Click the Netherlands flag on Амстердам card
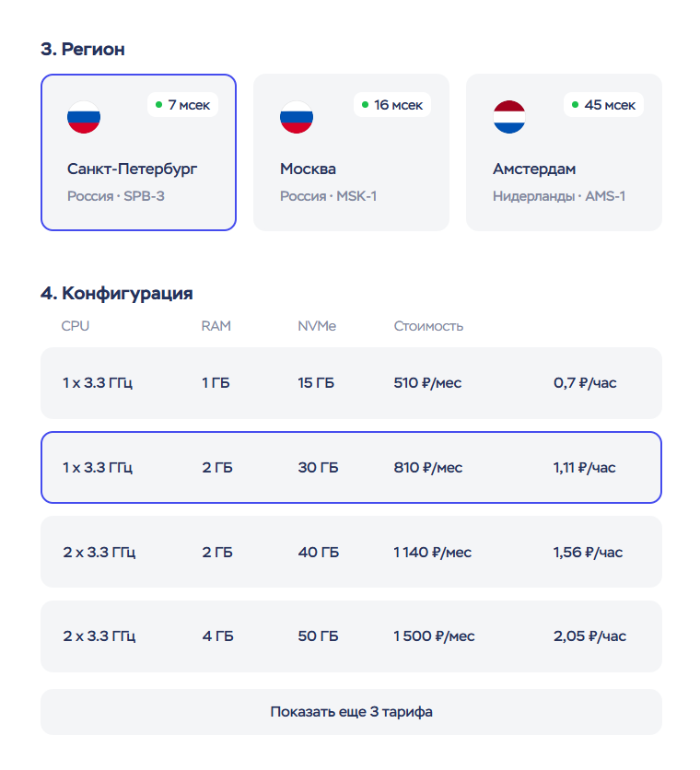Viewport: 700px width, 770px height. pyautogui.click(x=509, y=117)
